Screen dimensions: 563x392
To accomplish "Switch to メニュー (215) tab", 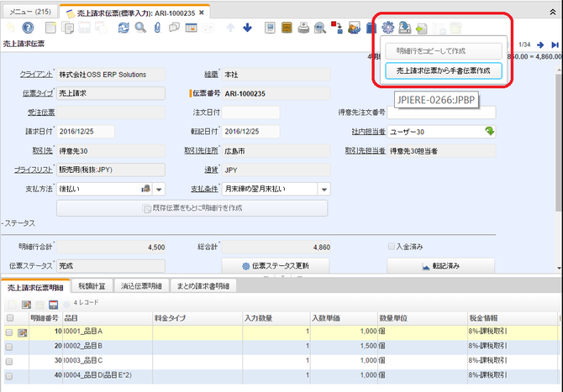I will click(x=30, y=12).
